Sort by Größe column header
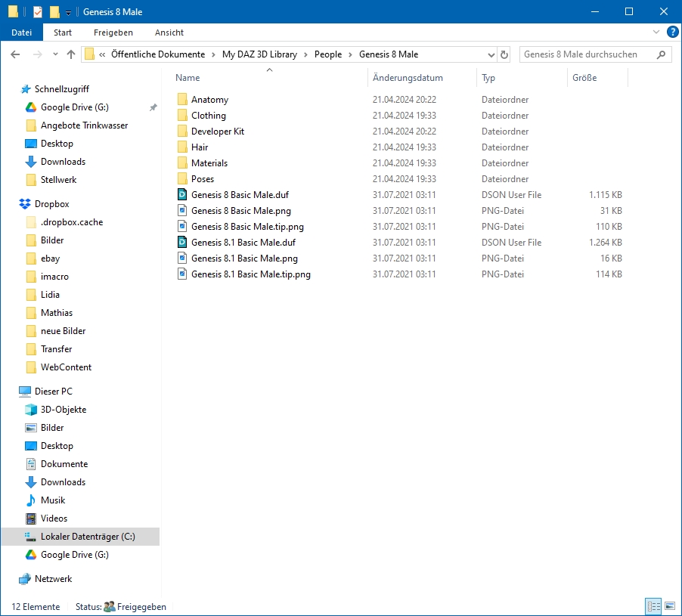The height and width of the screenshot is (616, 682). (x=584, y=78)
